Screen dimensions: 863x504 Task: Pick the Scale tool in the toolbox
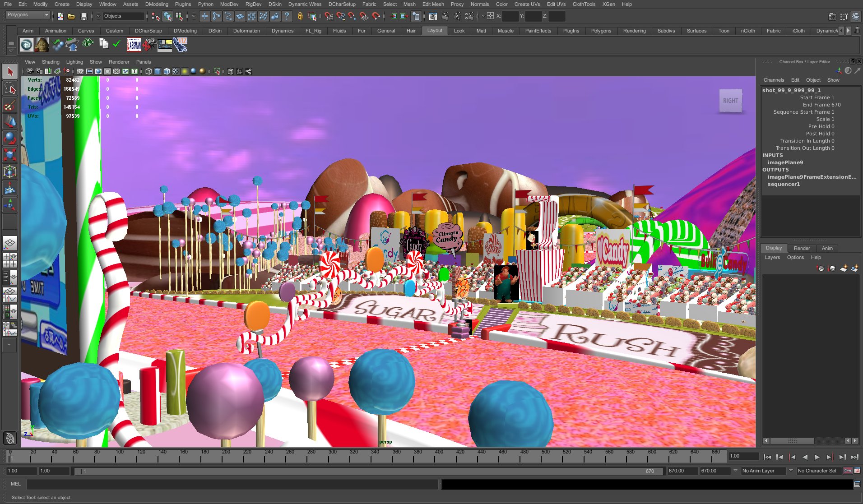10,155
